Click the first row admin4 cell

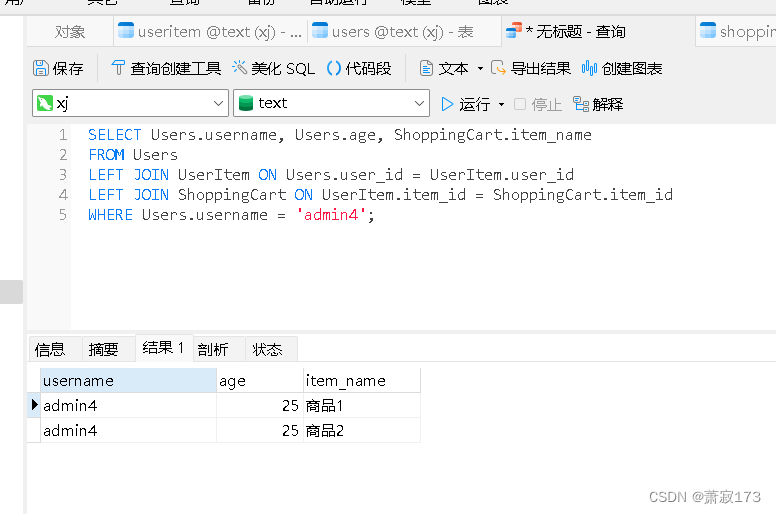point(128,405)
